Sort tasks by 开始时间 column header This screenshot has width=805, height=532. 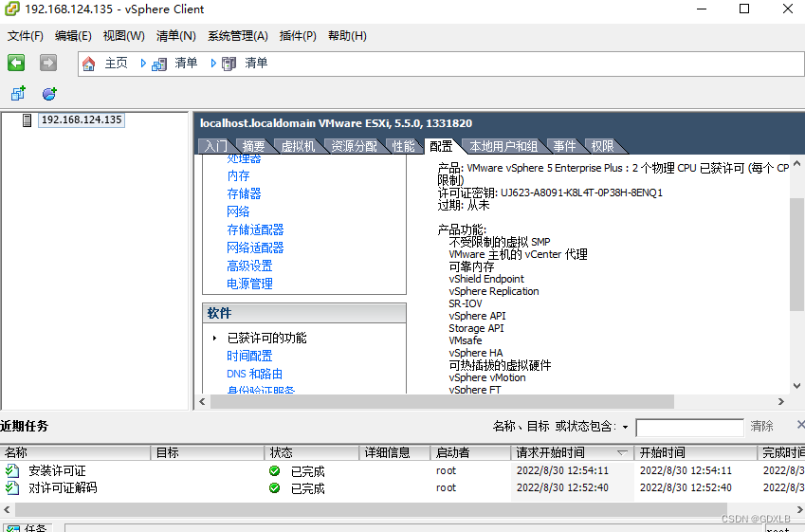point(696,452)
